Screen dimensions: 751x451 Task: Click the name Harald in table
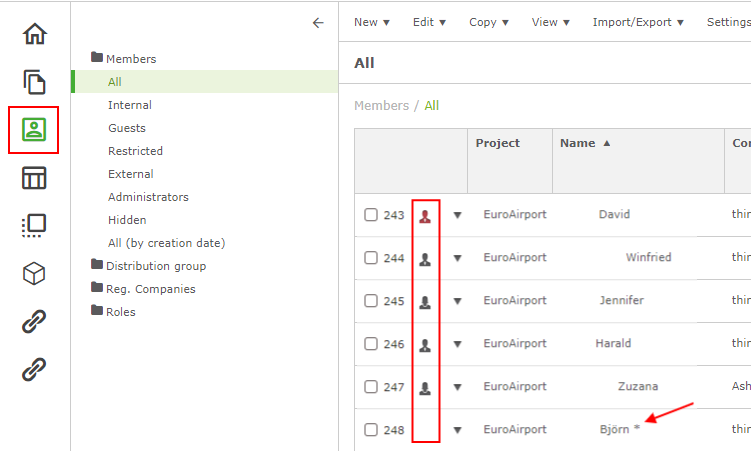[614, 343]
